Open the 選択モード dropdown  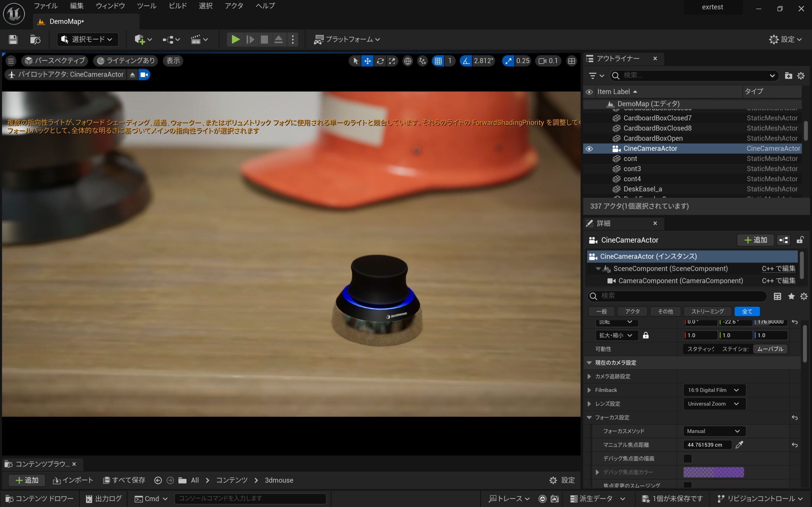pyautogui.click(x=88, y=40)
